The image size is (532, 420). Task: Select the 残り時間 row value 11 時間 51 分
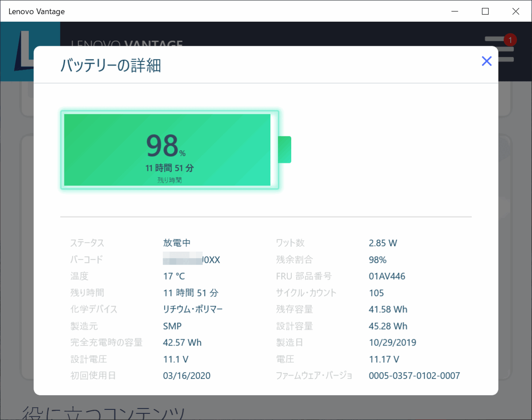pos(191,293)
